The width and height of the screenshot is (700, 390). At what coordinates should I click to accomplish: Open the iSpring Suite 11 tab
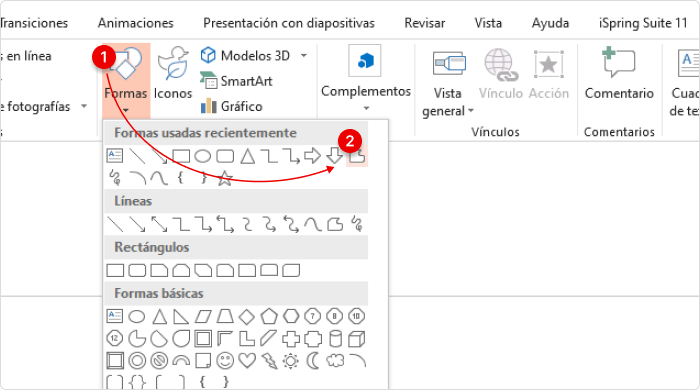(x=643, y=23)
